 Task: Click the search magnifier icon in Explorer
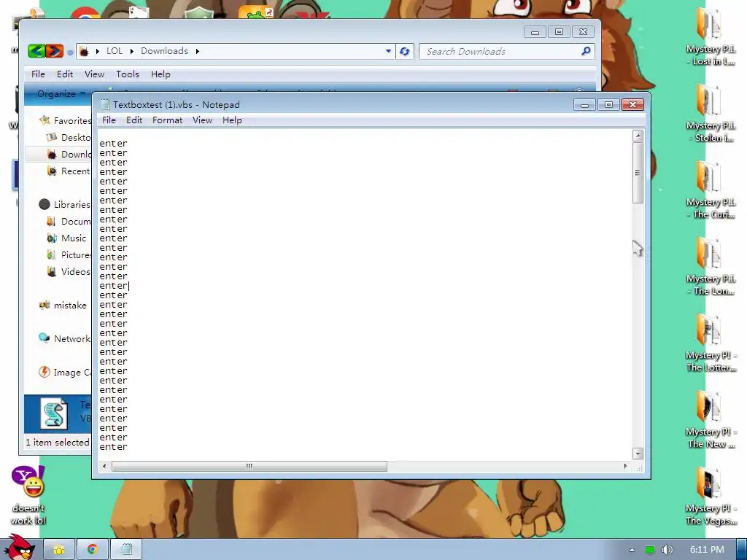pyautogui.click(x=586, y=51)
